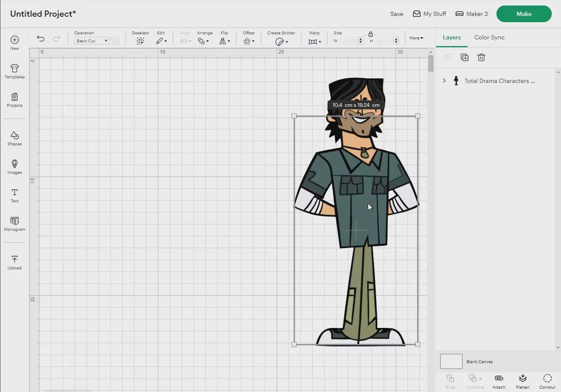This screenshot has width=561, height=392.
Task: Open the Combine menu
Action: pyautogui.click(x=475, y=381)
